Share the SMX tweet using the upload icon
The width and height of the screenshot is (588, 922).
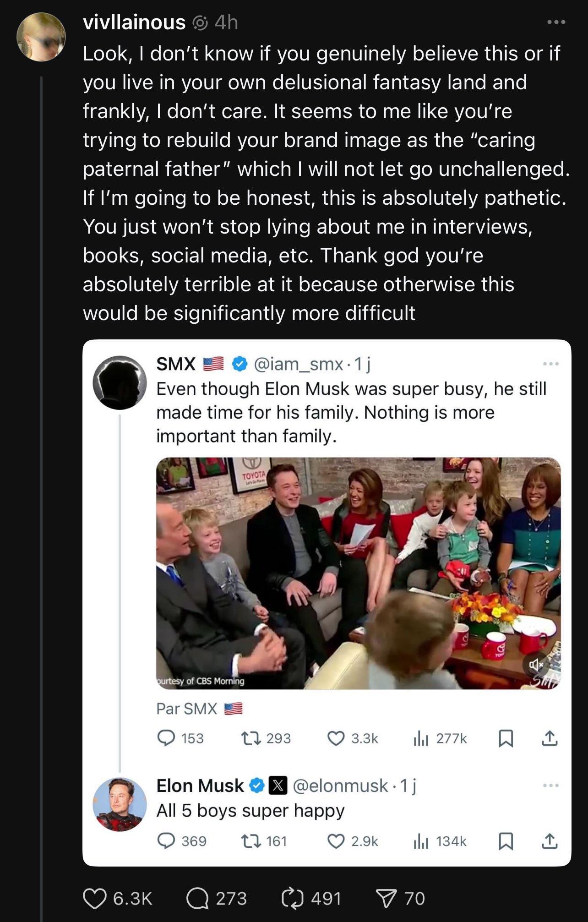pos(550,738)
